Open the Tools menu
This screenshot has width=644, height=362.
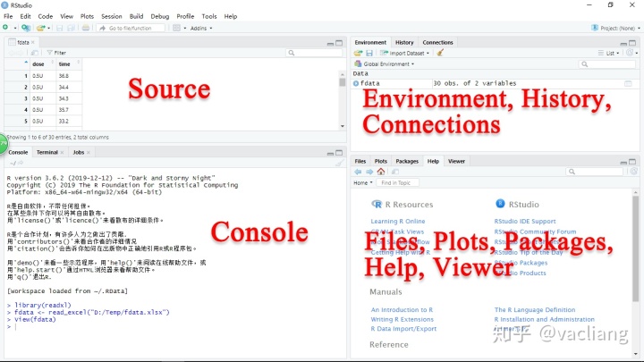(x=209, y=16)
